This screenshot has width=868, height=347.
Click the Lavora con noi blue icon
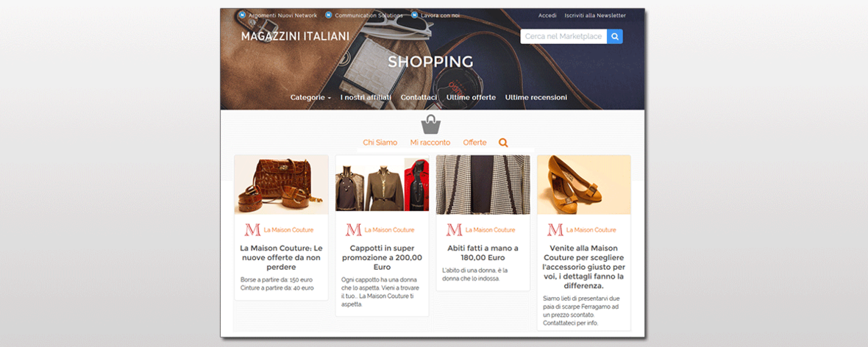[414, 15]
